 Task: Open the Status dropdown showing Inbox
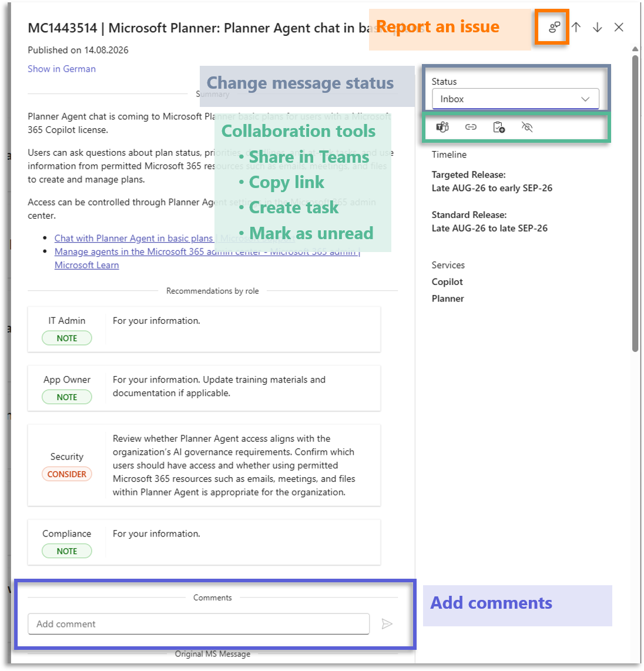(x=515, y=99)
